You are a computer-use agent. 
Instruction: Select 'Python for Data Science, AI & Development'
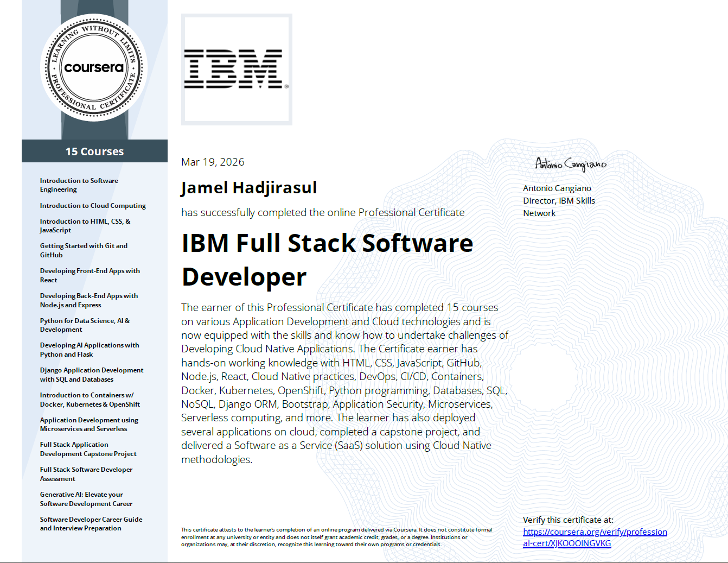(x=85, y=325)
